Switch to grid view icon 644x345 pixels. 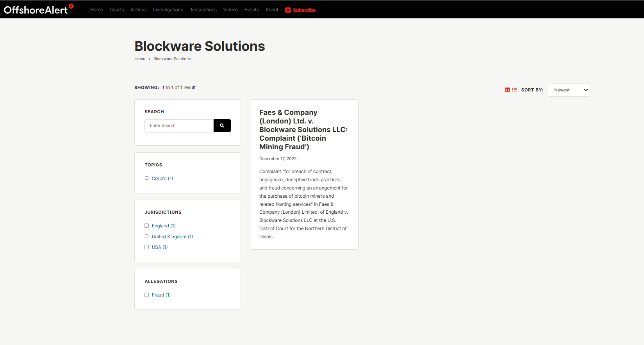click(x=507, y=90)
